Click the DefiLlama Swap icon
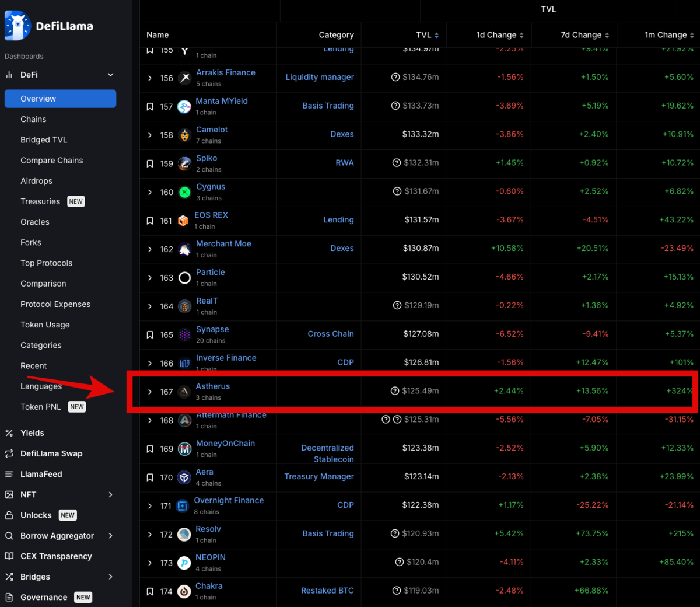Viewport: 700px width, 607px height. [x=9, y=453]
